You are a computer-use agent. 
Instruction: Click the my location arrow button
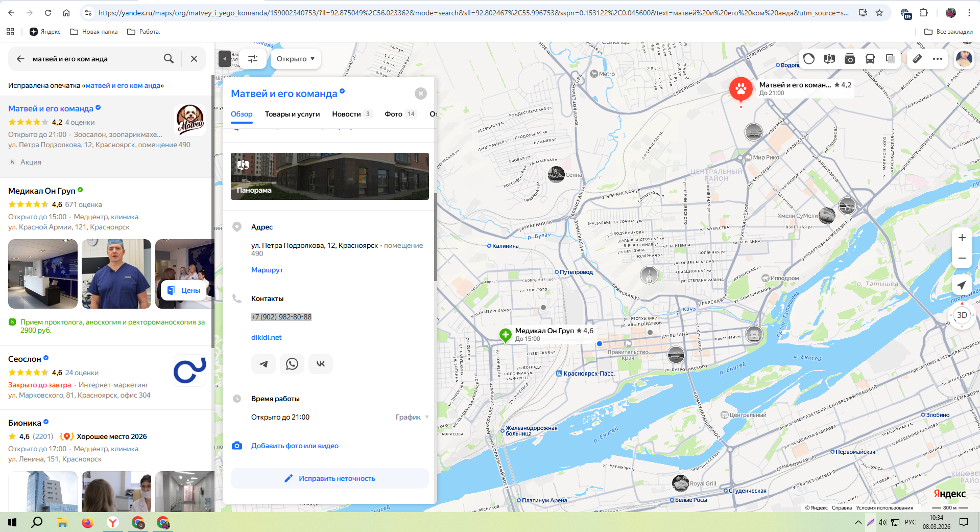coord(962,285)
